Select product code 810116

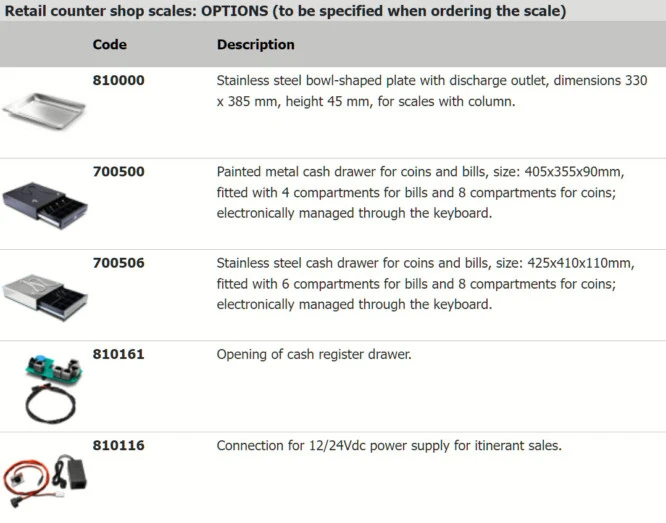click(x=118, y=445)
